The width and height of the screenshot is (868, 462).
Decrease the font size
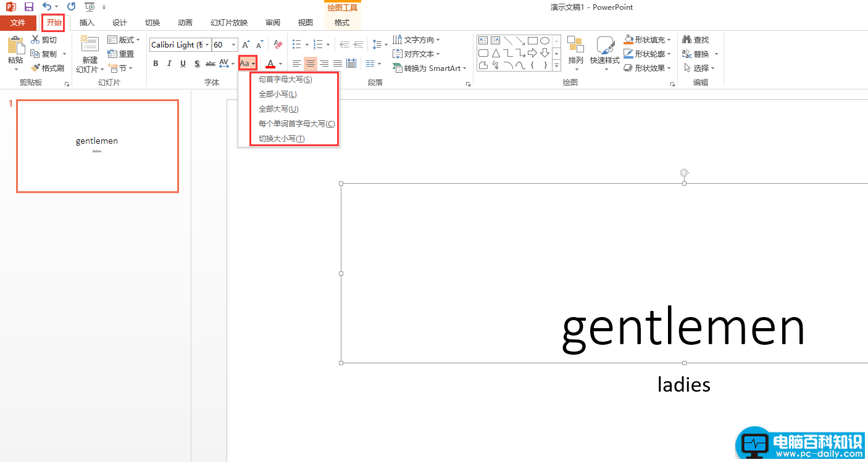point(259,44)
